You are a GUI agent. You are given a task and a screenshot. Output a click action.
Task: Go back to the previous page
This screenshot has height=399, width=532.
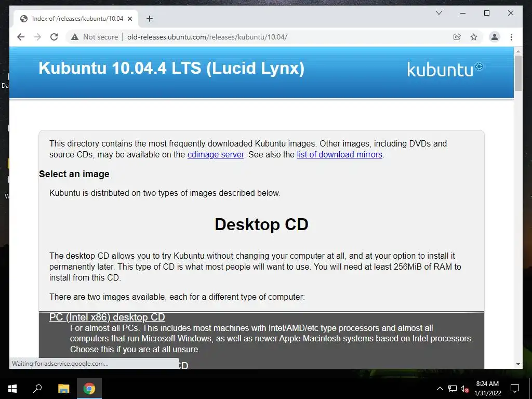tap(21, 37)
